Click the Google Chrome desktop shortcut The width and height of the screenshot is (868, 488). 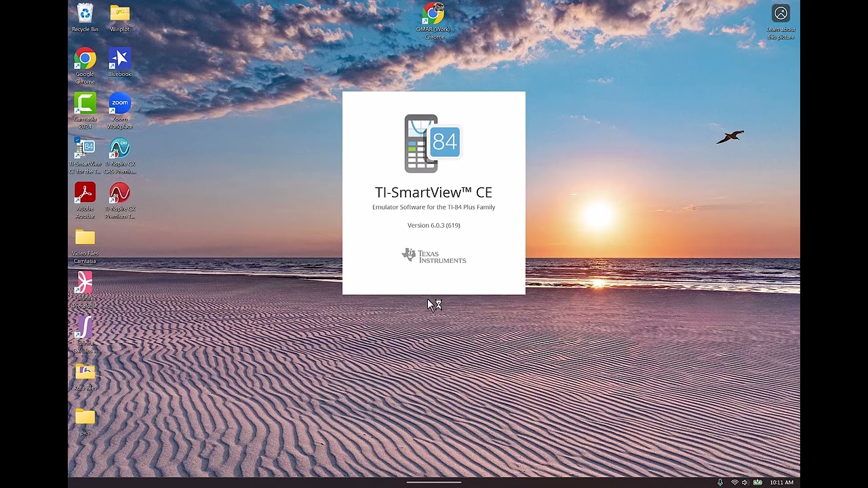pos(85,66)
